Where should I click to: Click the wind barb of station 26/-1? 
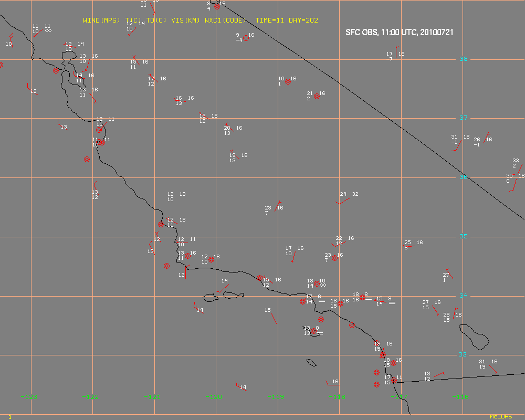click(x=487, y=138)
